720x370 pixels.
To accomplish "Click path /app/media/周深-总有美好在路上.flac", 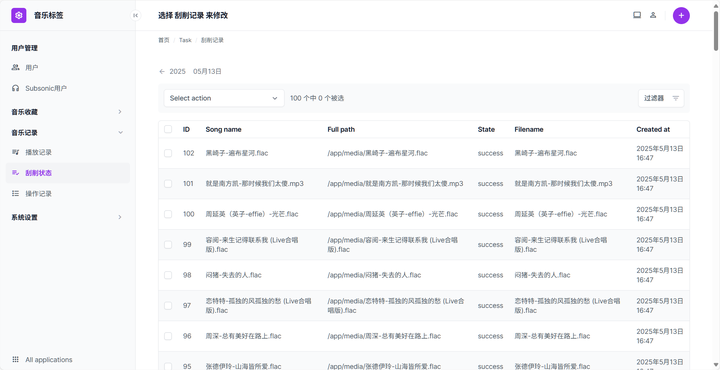I will (384, 336).
